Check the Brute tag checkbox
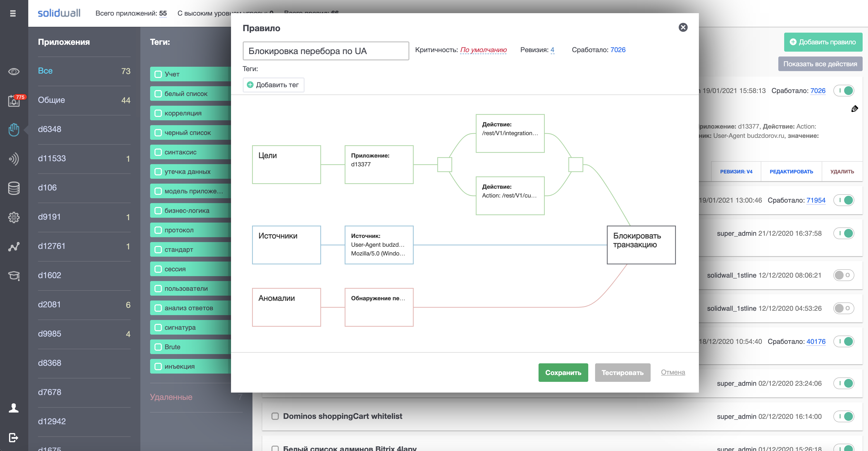The width and height of the screenshot is (868, 451). [158, 347]
